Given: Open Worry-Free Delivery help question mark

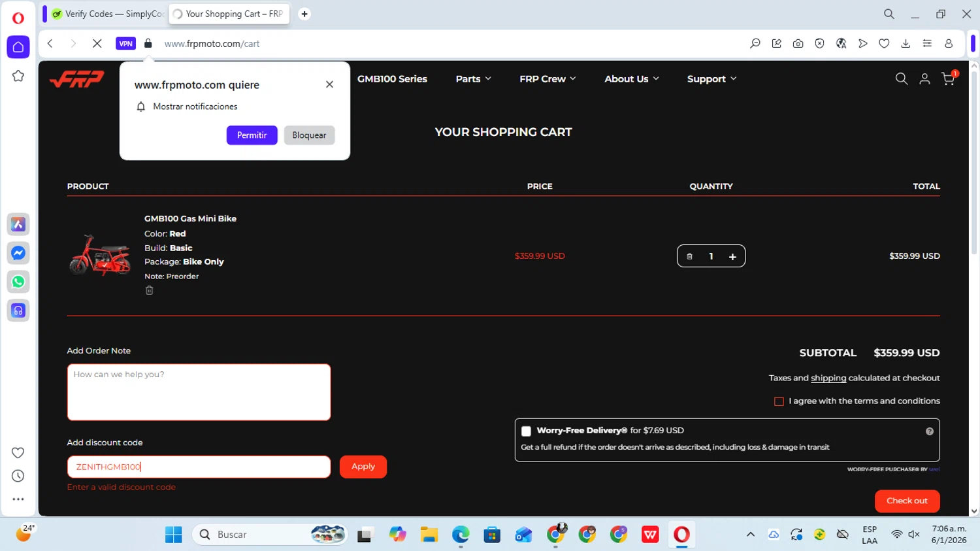Looking at the screenshot, I should 930,431.
